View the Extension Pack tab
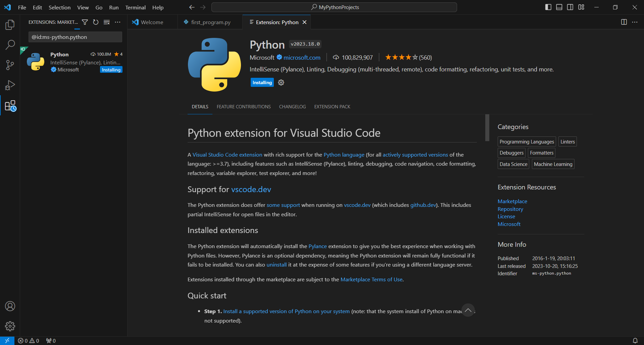The height and width of the screenshot is (345, 644). 332,107
